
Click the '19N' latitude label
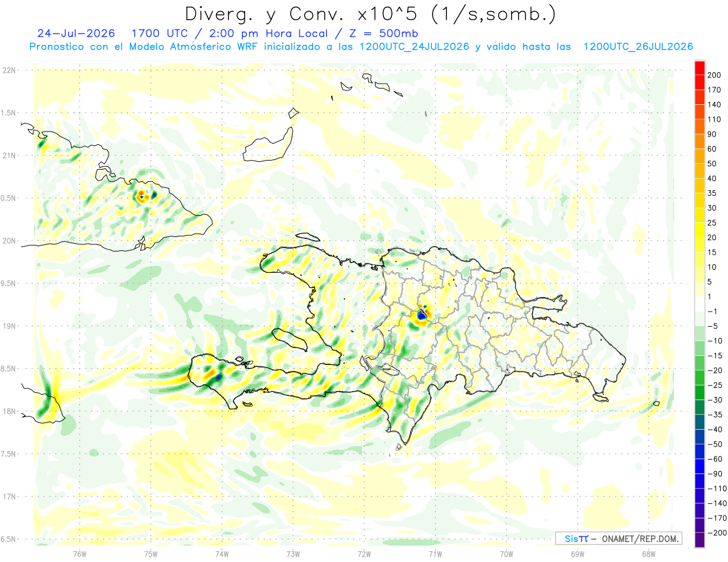coord(9,326)
